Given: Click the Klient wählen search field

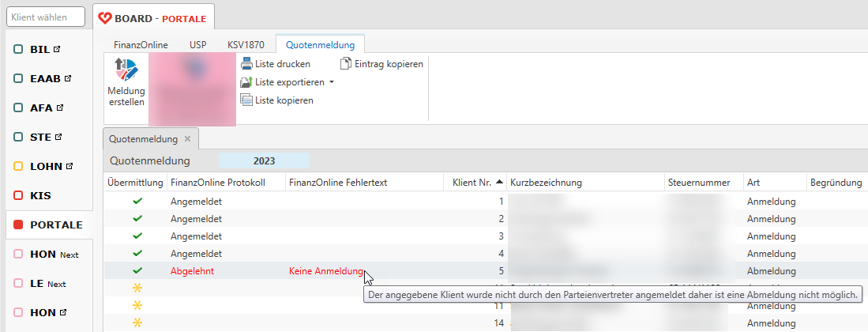Looking at the screenshot, I should (46, 17).
